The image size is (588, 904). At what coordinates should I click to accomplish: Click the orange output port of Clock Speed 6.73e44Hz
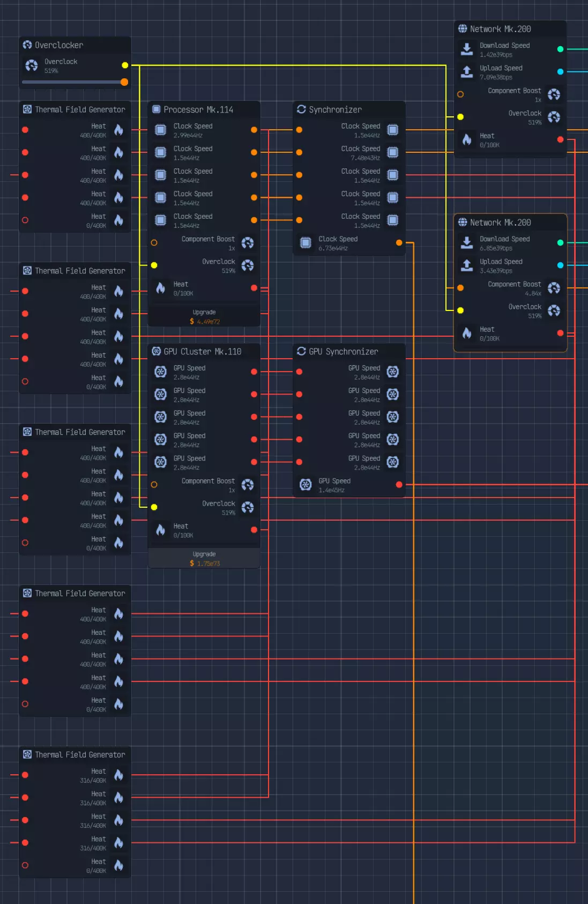(399, 243)
